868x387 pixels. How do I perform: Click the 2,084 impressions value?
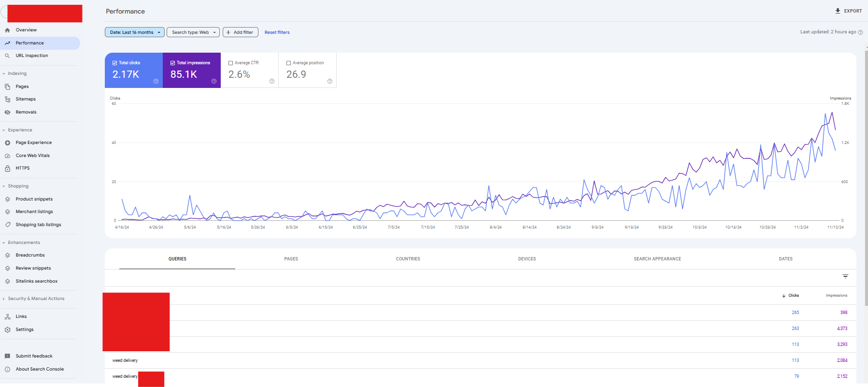(x=842, y=360)
